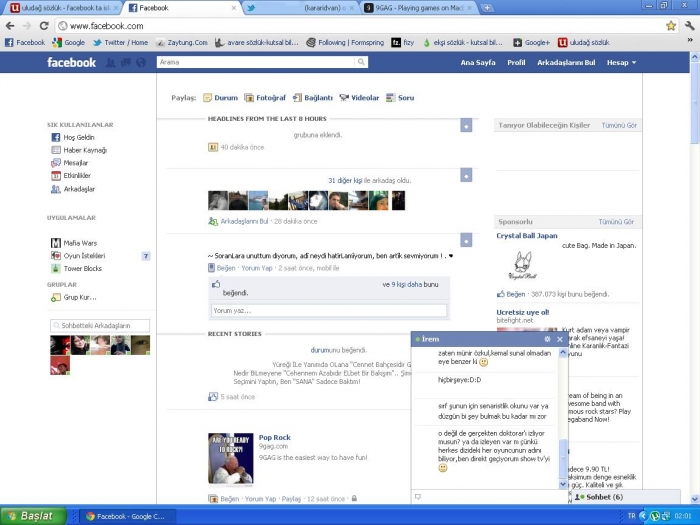
Task: Open the Crystal Ball Japan ad
Action: pos(527,236)
